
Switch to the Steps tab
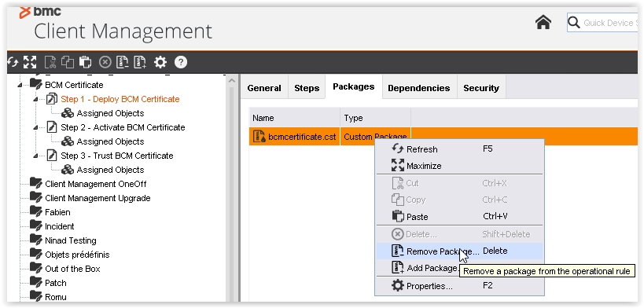click(x=307, y=88)
